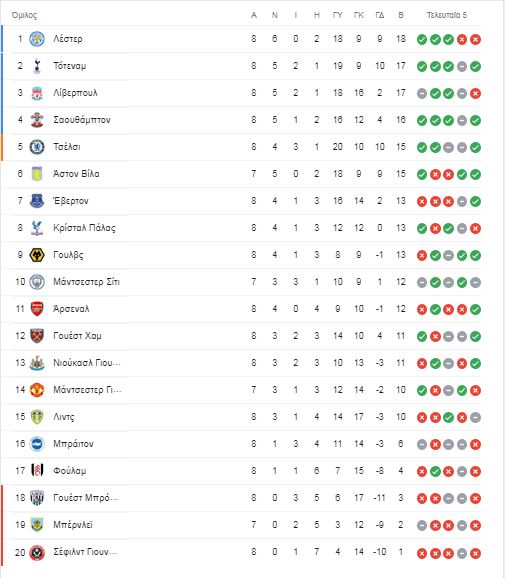Click Leicester's most recent red loss indicator
This screenshot has height=578, width=505.
(476, 39)
